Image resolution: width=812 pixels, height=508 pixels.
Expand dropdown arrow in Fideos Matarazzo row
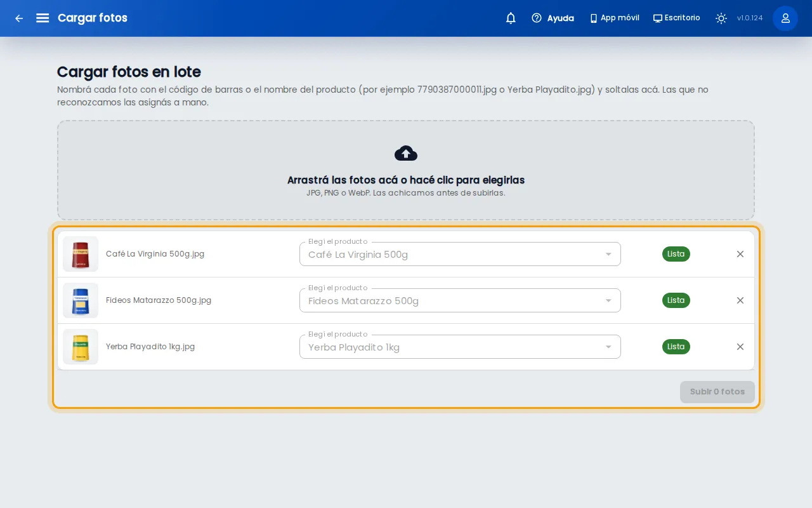click(x=608, y=301)
